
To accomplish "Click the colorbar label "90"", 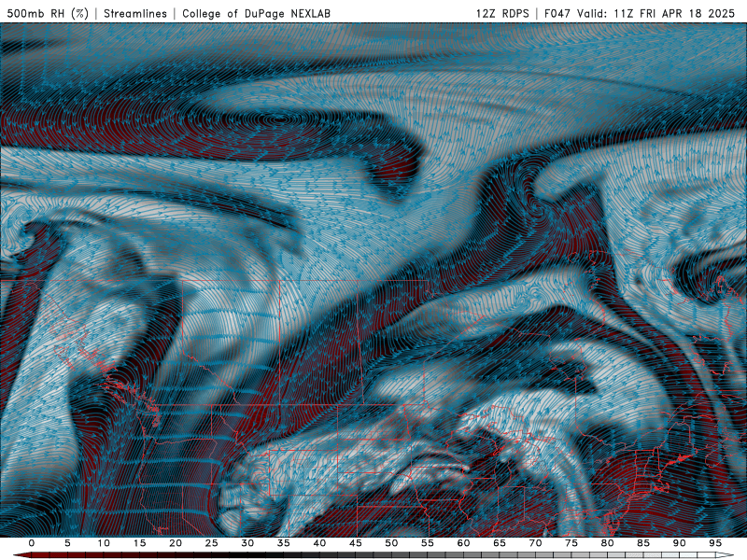I will pos(679,543).
